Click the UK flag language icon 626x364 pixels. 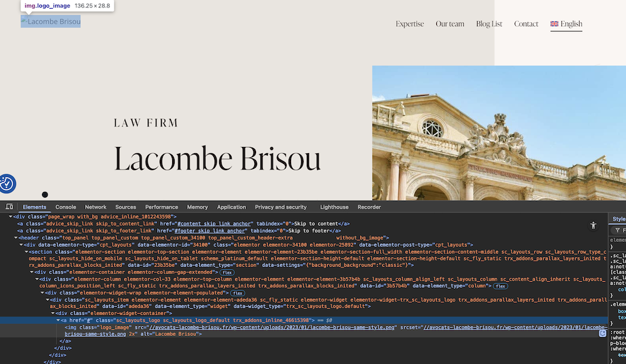(x=554, y=24)
